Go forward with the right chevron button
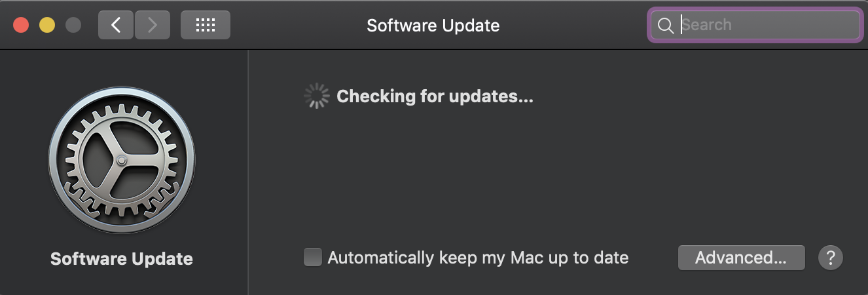Image resolution: width=868 pixels, height=295 pixels. pyautogui.click(x=153, y=25)
